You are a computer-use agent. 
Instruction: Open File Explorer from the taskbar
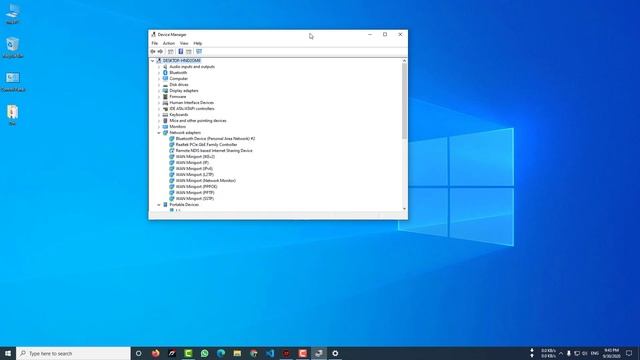[237, 353]
